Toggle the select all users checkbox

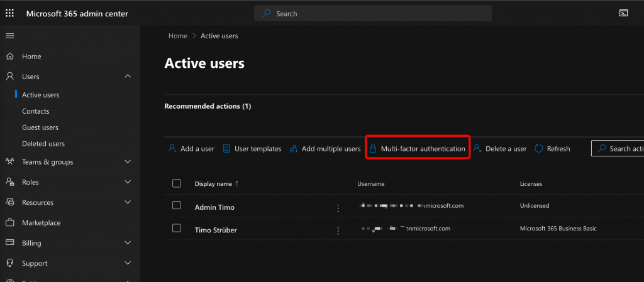pyautogui.click(x=177, y=183)
